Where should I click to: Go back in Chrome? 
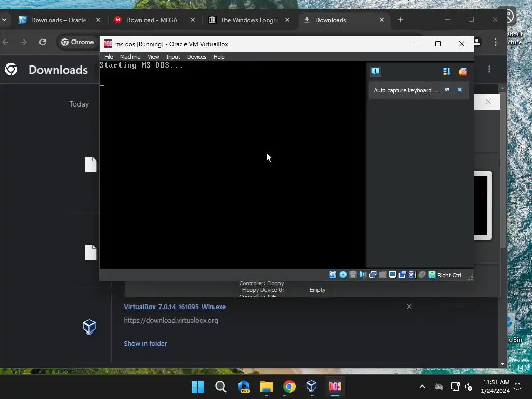coord(6,42)
